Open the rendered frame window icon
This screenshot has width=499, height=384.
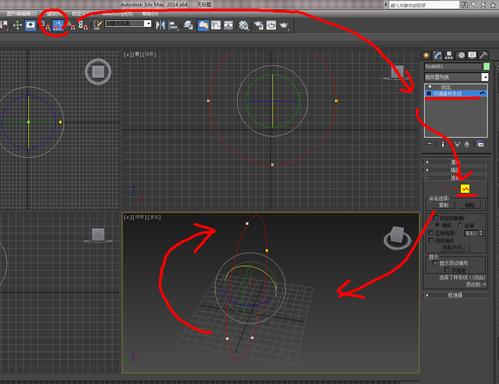click(x=271, y=25)
